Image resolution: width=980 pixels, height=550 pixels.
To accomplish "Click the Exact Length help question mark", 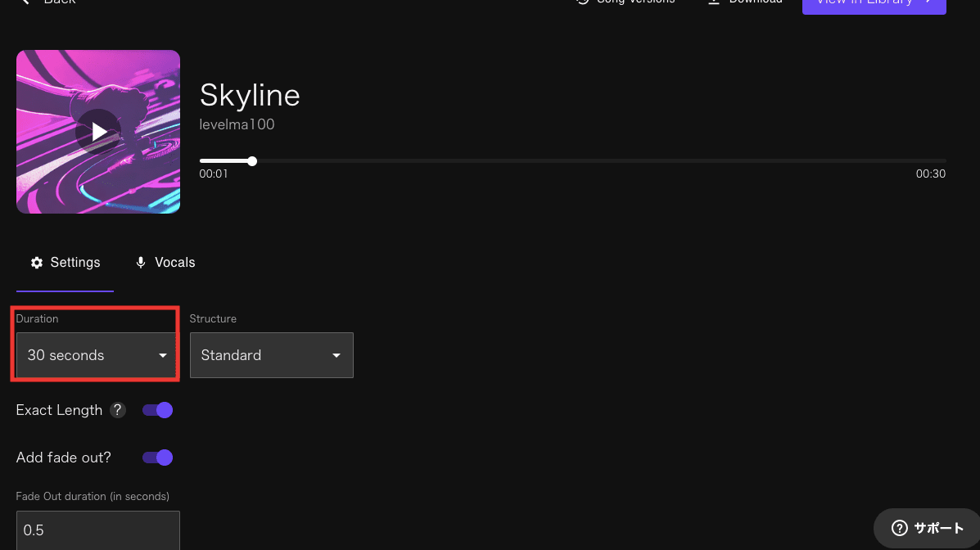I will click(118, 410).
